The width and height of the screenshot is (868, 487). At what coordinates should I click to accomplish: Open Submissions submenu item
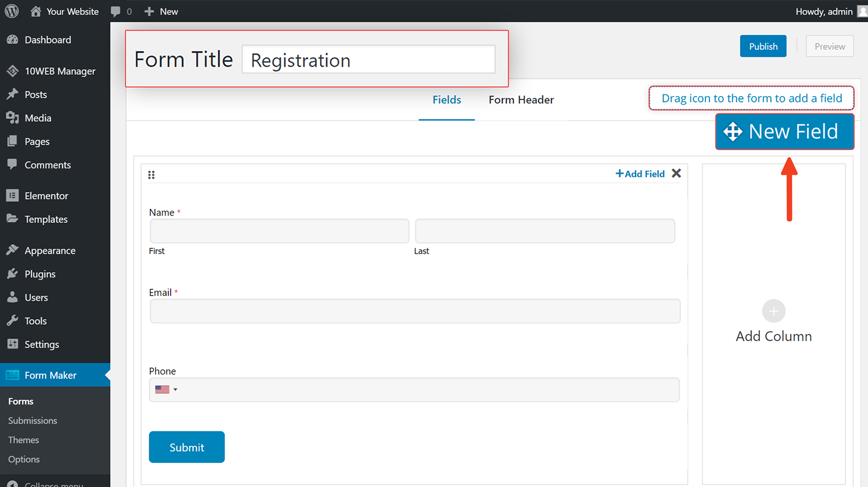pyautogui.click(x=33, y=421)
